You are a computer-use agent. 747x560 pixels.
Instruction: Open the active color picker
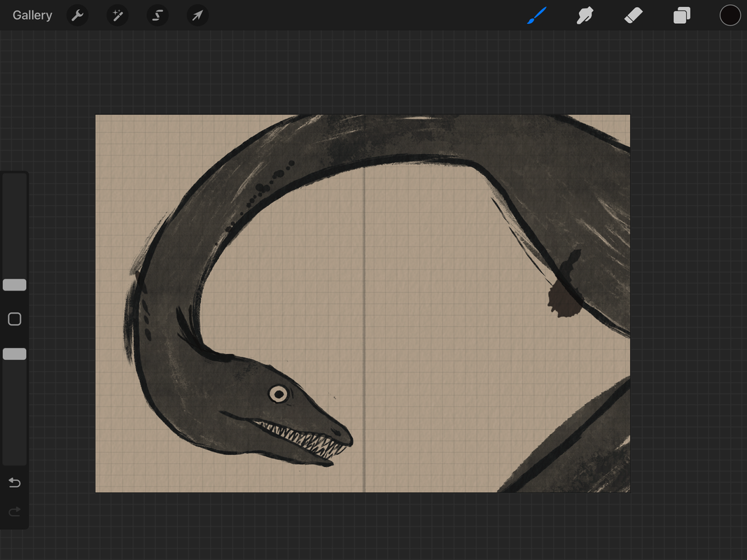pyautogui.click(x=730, y=15)
